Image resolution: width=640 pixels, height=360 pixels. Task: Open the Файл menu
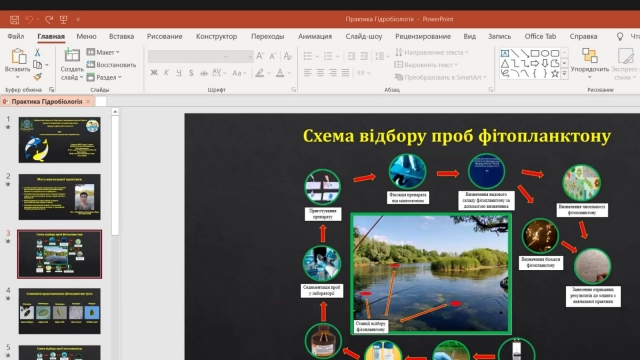click(x=16, y=36)
